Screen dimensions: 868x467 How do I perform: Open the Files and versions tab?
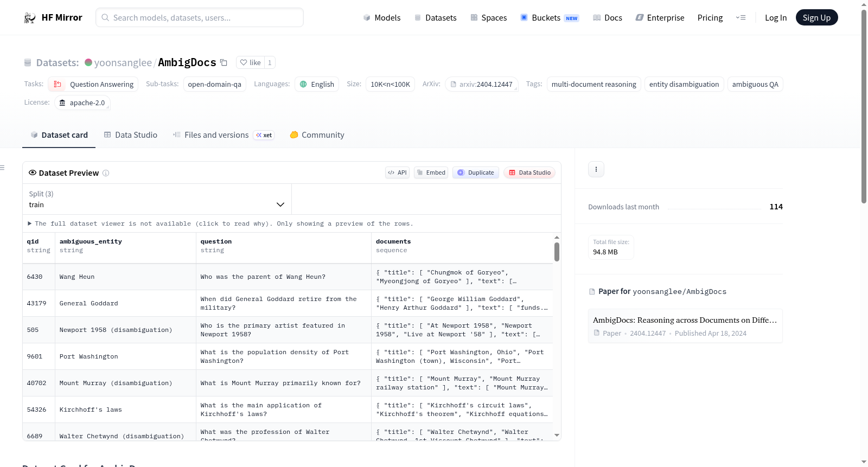click(224, 135)
